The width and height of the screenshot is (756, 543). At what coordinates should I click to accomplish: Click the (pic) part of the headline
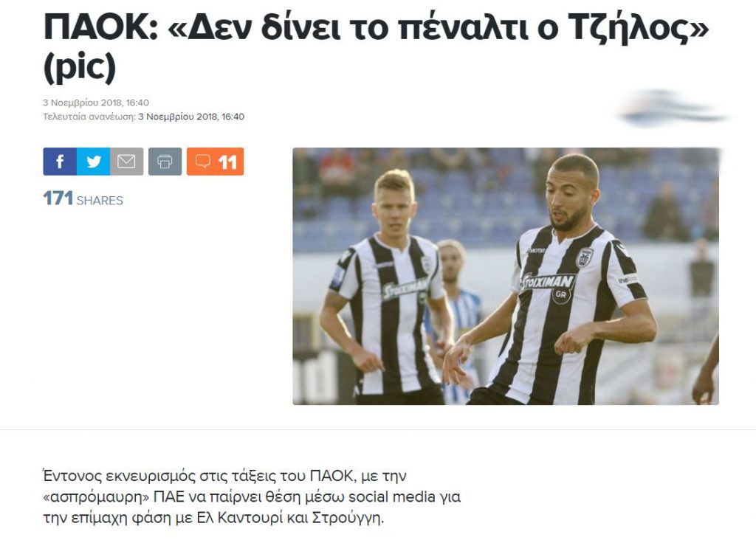(80, 66)
